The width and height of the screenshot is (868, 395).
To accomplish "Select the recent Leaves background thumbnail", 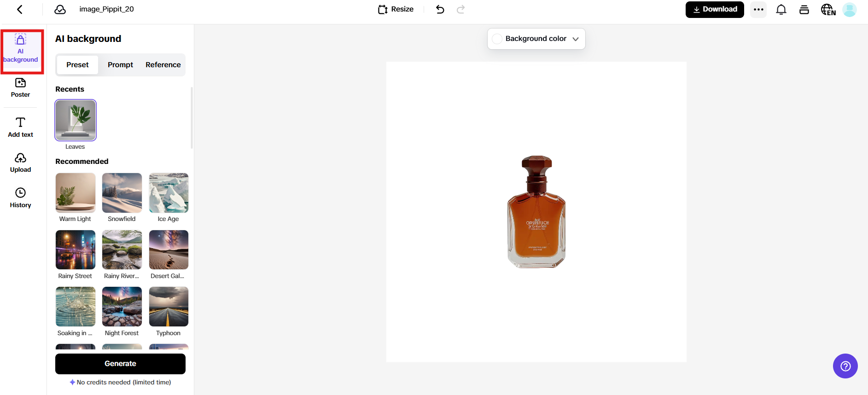I will [76, 120].
